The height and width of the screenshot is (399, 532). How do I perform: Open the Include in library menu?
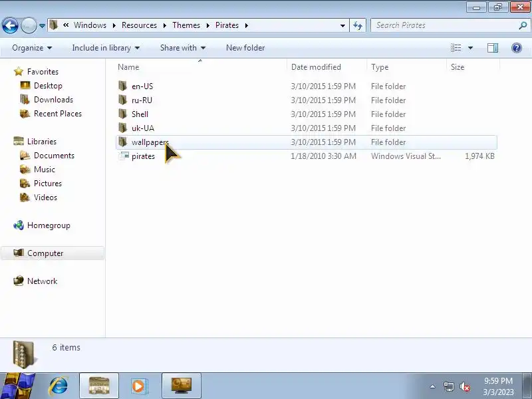click(x=106, y=48)
